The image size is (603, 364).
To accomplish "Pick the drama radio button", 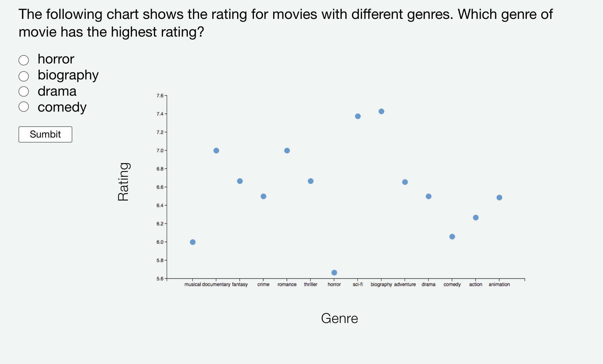I will tap(24, 92).
